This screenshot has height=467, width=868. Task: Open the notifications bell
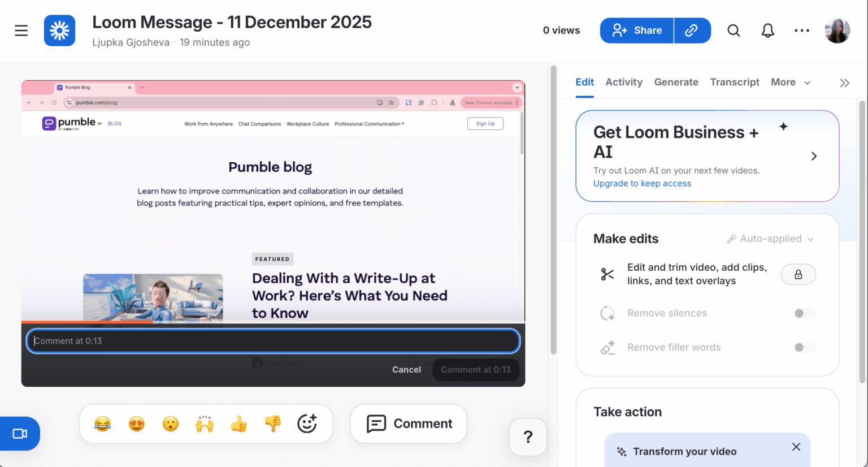pos(767,31)
